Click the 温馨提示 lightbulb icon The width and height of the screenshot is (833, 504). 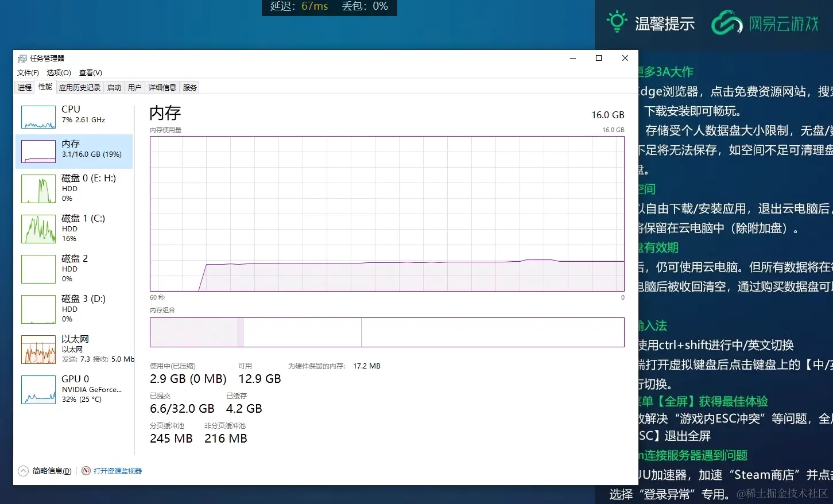(617, 22)
